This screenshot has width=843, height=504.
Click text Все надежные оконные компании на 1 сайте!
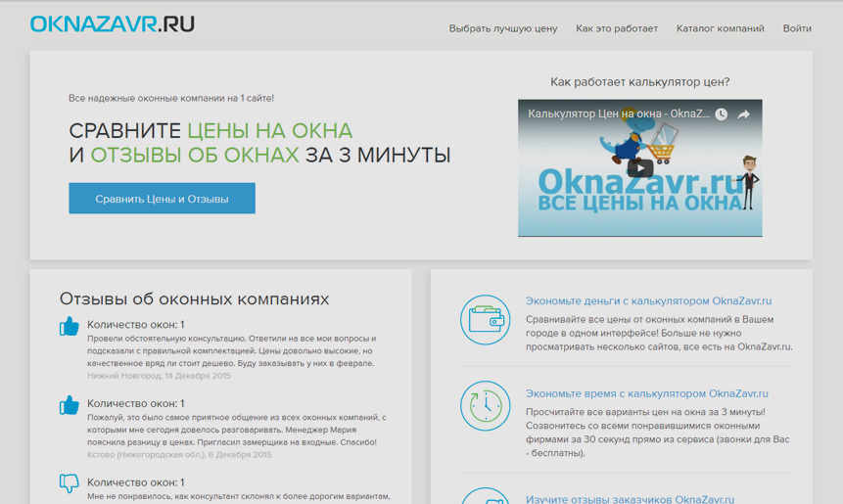[x=171, y=98]
